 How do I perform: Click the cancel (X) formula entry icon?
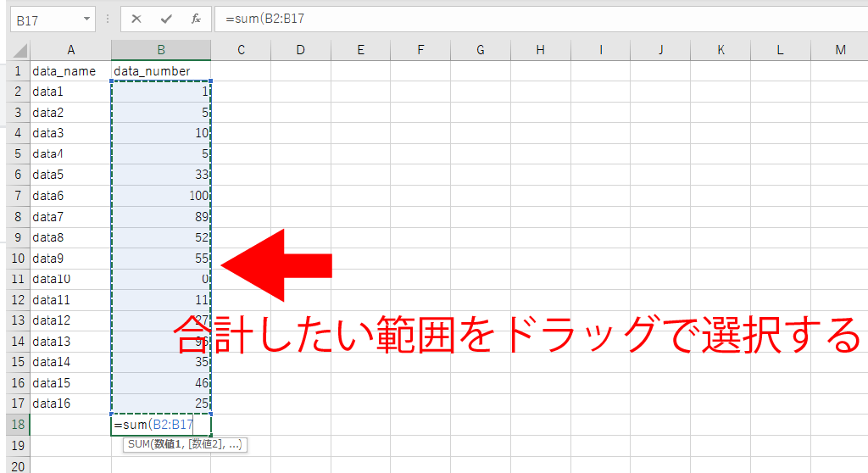[x=137, y=19]
